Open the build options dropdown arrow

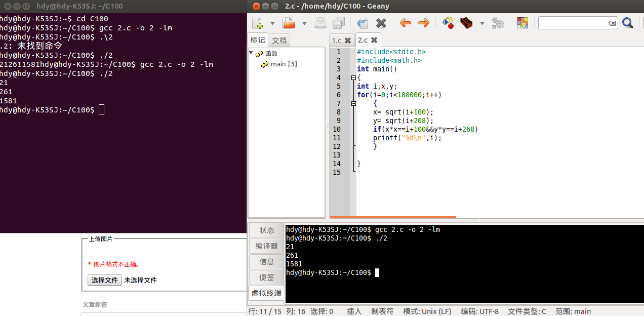[482, 23]
